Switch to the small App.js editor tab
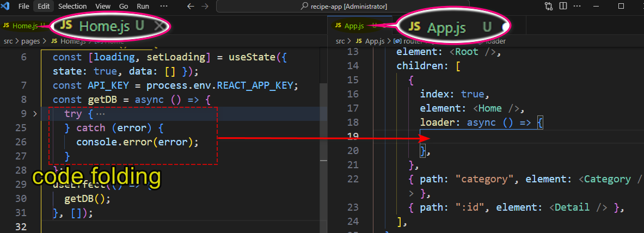The image size is (644, 233). coord(354,26)
